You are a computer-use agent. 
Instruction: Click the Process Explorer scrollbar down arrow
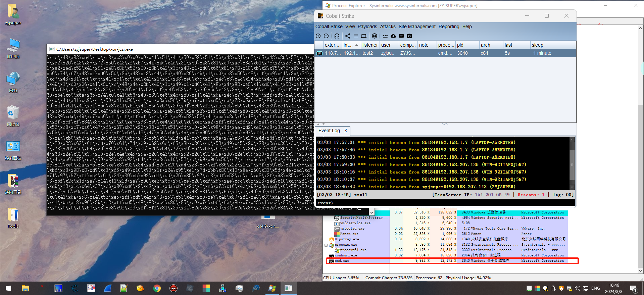pyautogui.click(x=640, y=271)
